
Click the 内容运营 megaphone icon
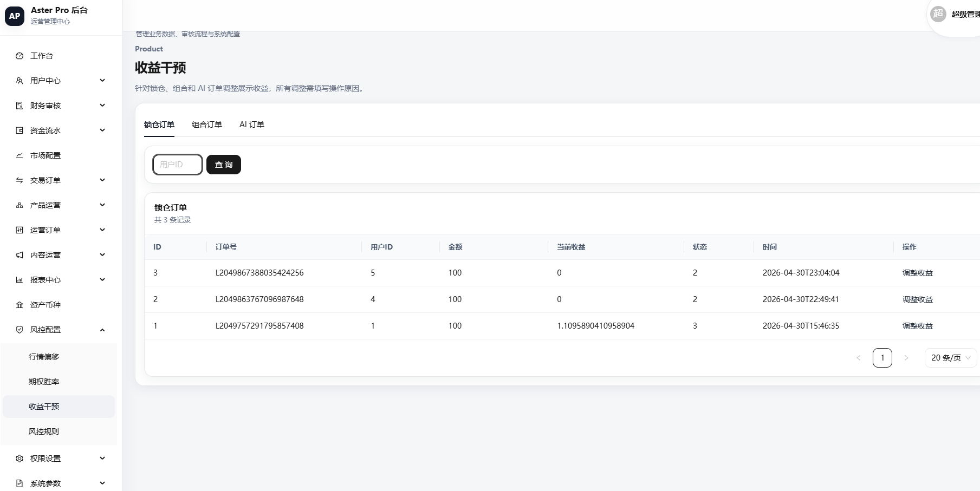20,255
